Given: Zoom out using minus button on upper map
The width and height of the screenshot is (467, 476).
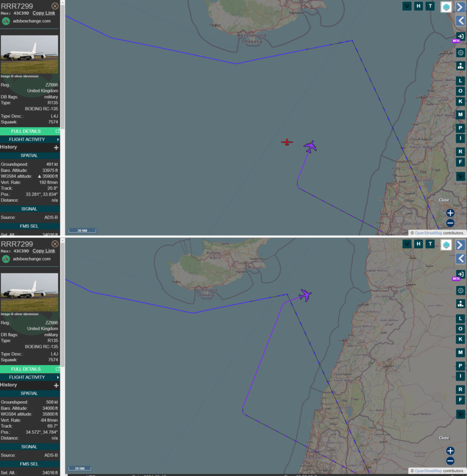Looking at the screenshot, I should [450, 223].
